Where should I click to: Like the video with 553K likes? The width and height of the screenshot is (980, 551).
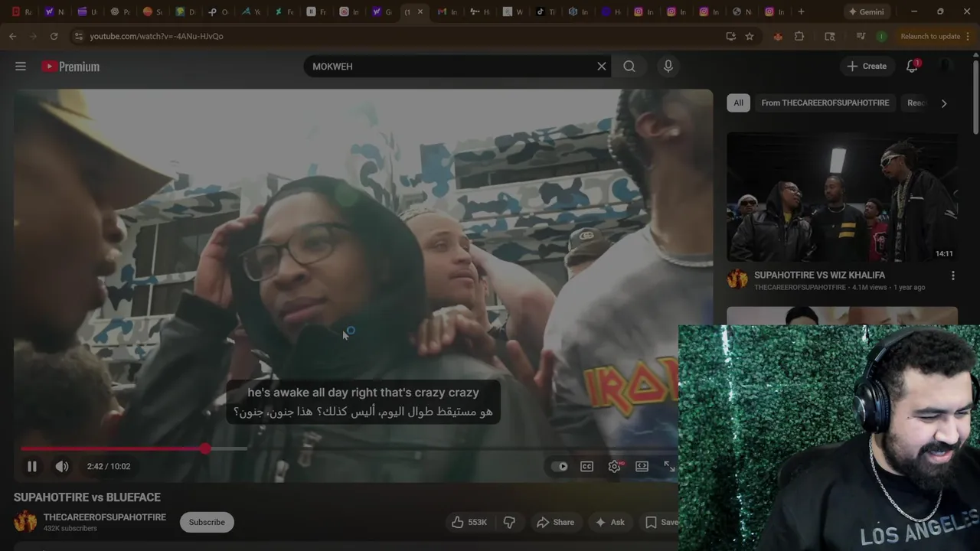click(x=469, y=522)
